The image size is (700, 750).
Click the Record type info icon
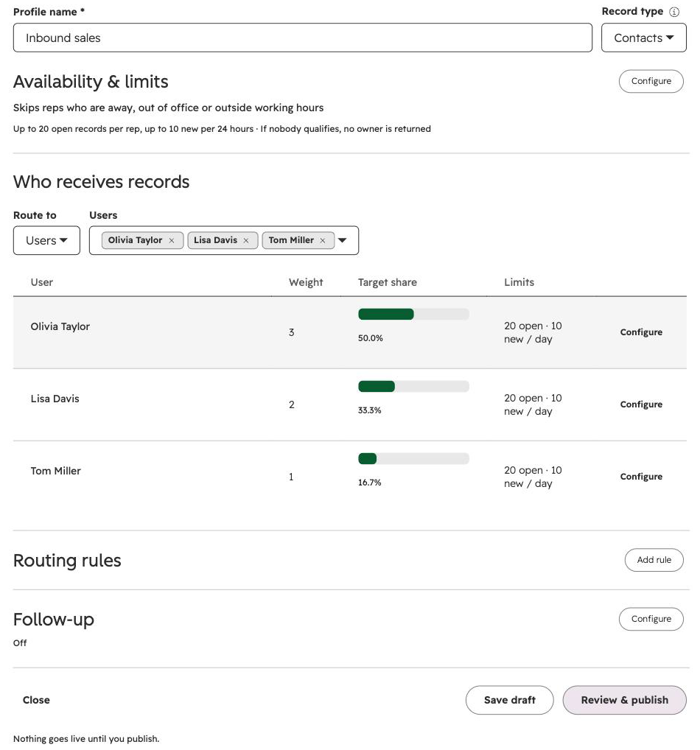pyautogui.click(x=674, y=12)
